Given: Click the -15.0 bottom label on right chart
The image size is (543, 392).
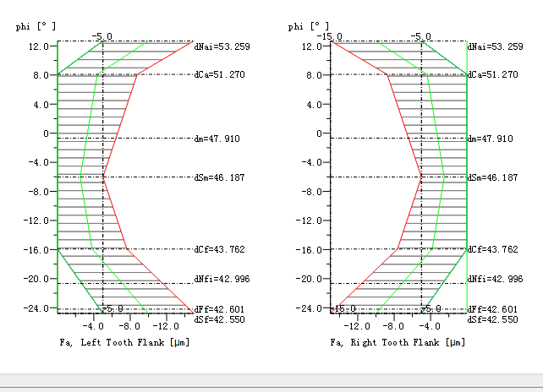Looking at the screenshot, I should (x=343, y=308).
